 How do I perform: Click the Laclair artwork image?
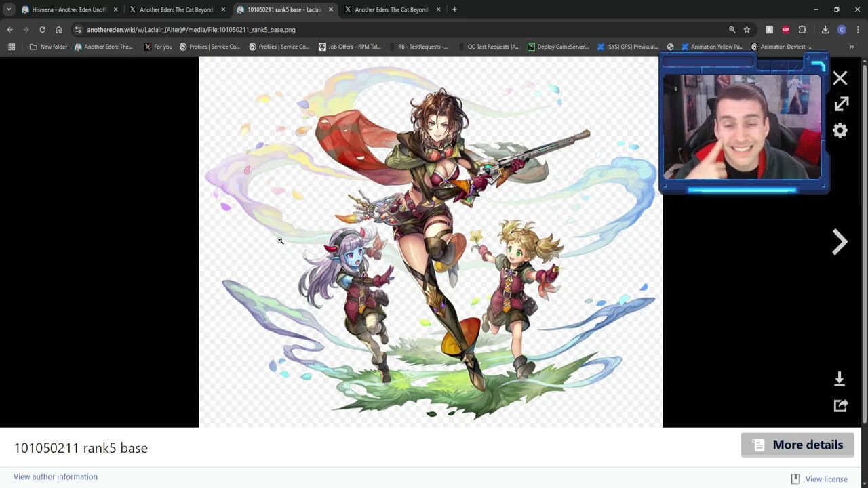point(431,242)
